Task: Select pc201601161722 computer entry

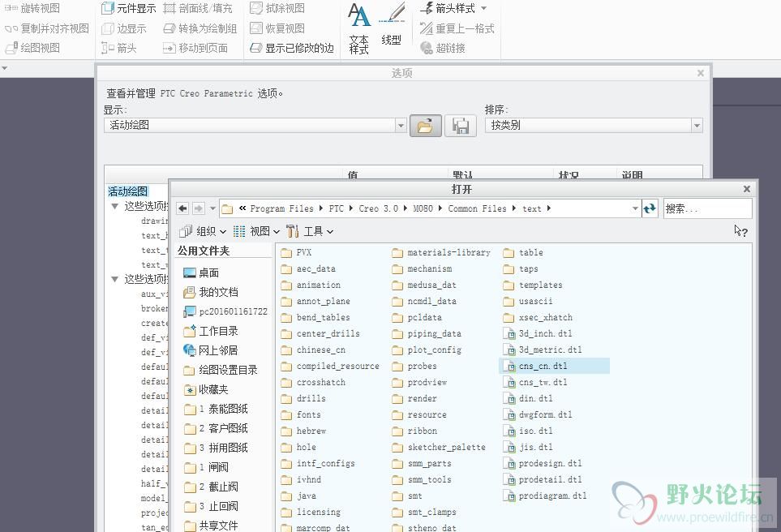Action: pos(225,311)
